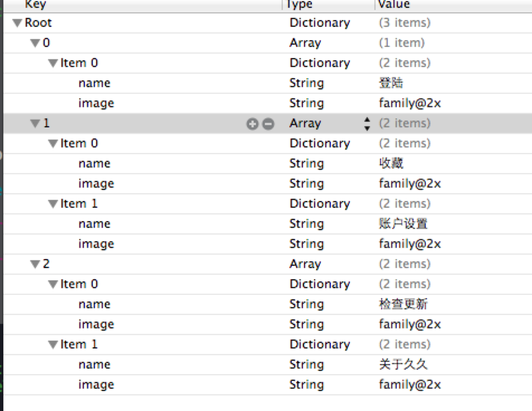Select (3 items) value of Root
The width and height of the screenshot is (532, 411).
[405, 23]
